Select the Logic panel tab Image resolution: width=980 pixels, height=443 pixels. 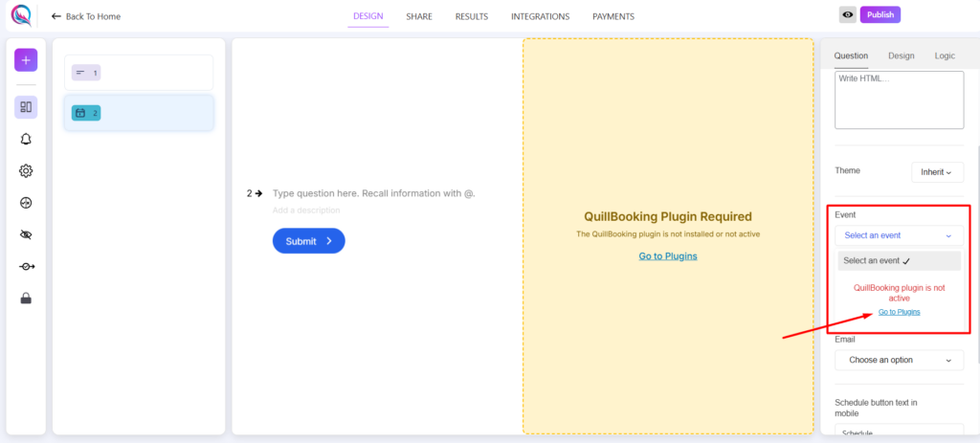pyautogui.click(x=945, y=55)
